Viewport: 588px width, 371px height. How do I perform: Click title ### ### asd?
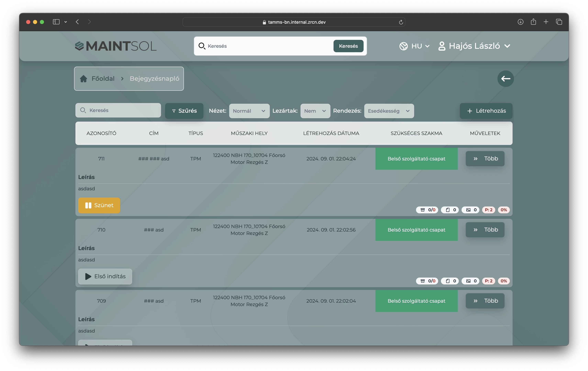[154, 159]
